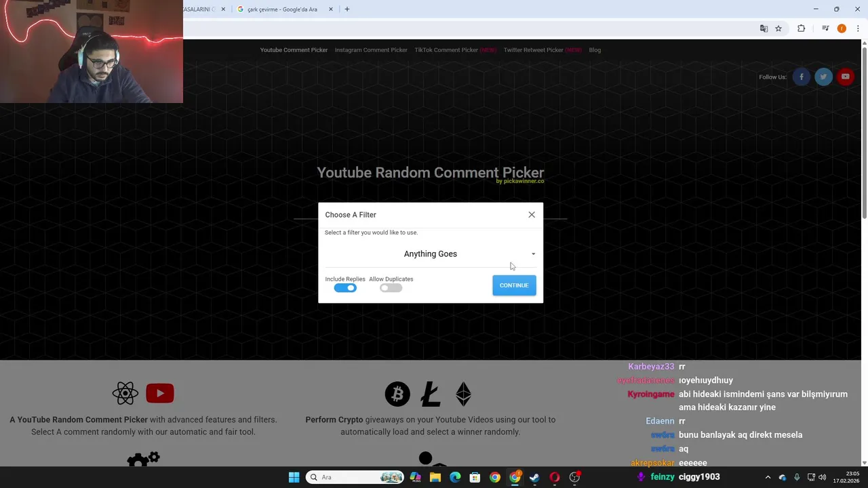Click the Bitcoin logo icon
This screenshot has height=488, width=868.
(397, 394)
